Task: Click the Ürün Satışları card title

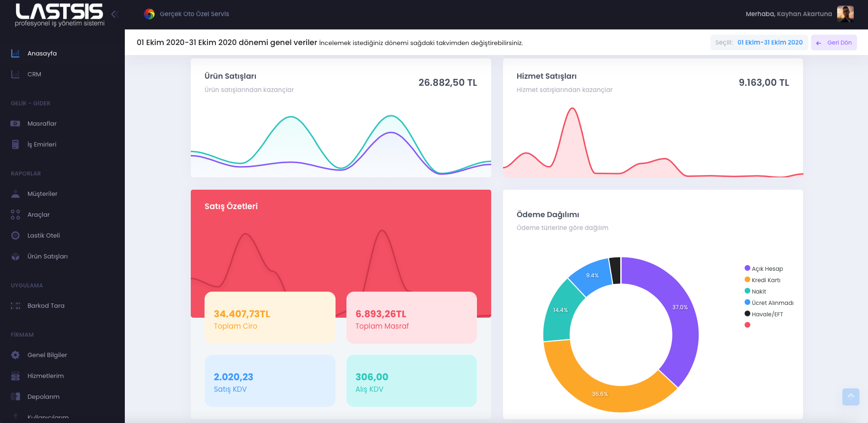Action: click(x=230, y=76)
